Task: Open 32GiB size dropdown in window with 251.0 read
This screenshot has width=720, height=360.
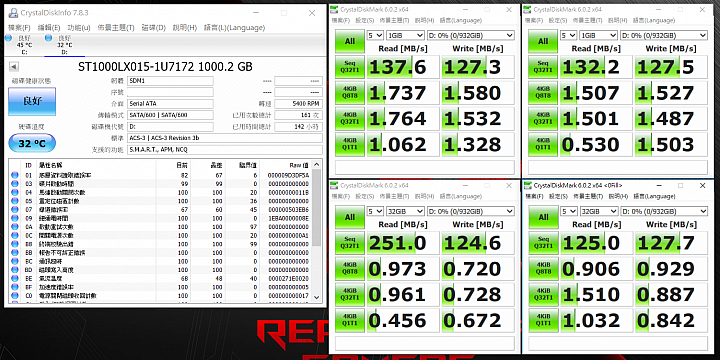Action: point(405,211)
